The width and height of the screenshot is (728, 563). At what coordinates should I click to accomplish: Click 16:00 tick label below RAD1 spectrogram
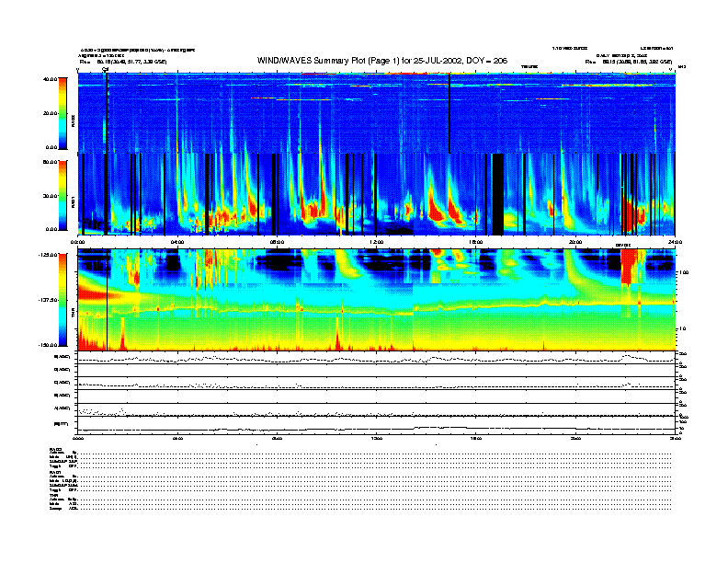[476, 242]
